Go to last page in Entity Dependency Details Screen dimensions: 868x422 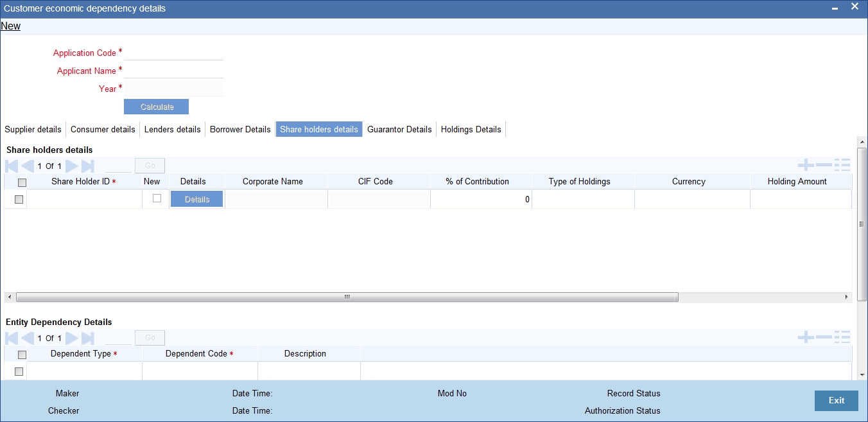click(87, 338)
